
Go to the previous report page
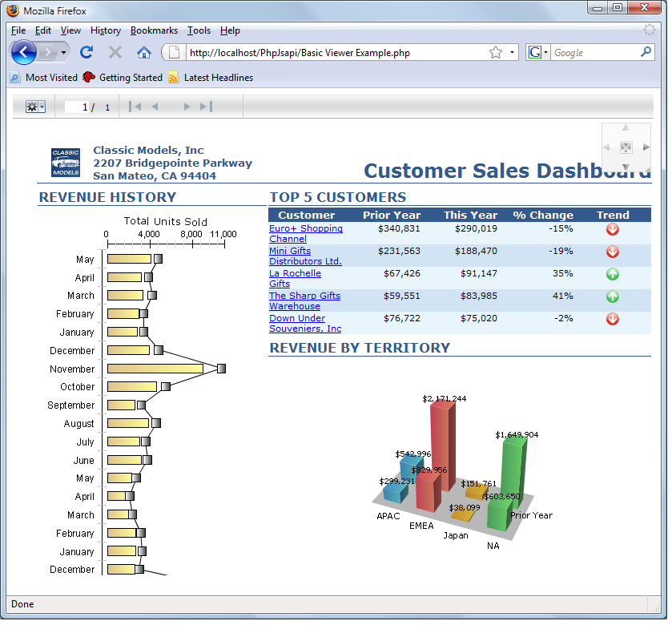(x=155, y=107)
